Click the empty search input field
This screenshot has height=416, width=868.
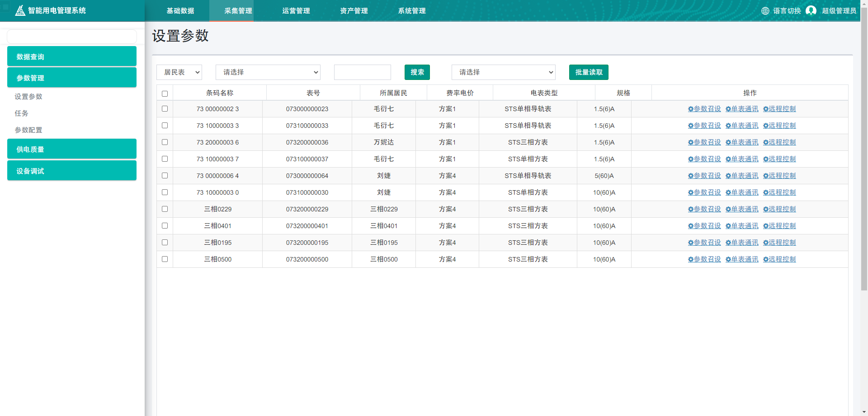point(362,72)
